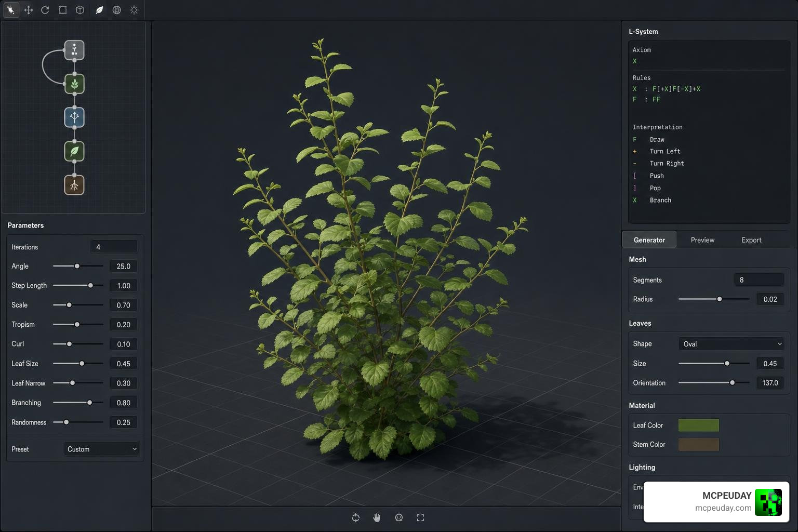Select the move tool in toolbar
Screen dimensions: 798x532
click(29, 10)
